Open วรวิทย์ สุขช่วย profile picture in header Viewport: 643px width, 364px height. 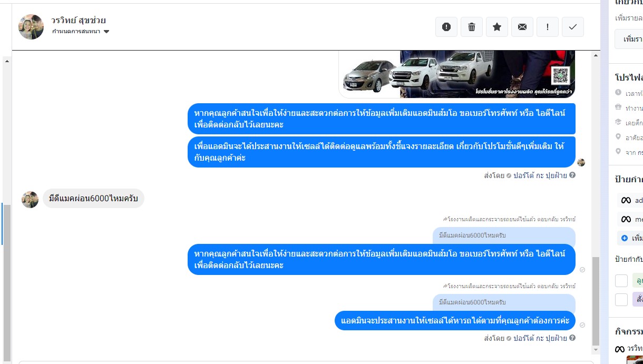(31, 27)
